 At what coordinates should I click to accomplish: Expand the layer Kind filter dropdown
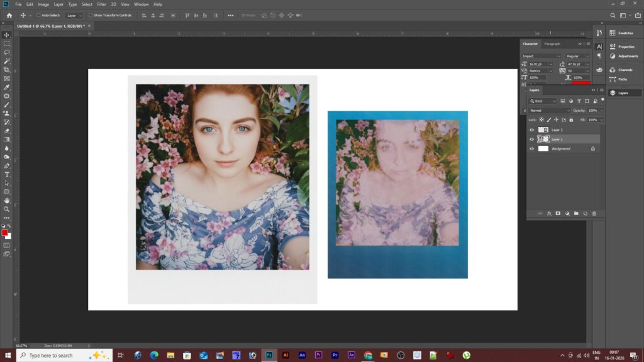click(545, 101)
